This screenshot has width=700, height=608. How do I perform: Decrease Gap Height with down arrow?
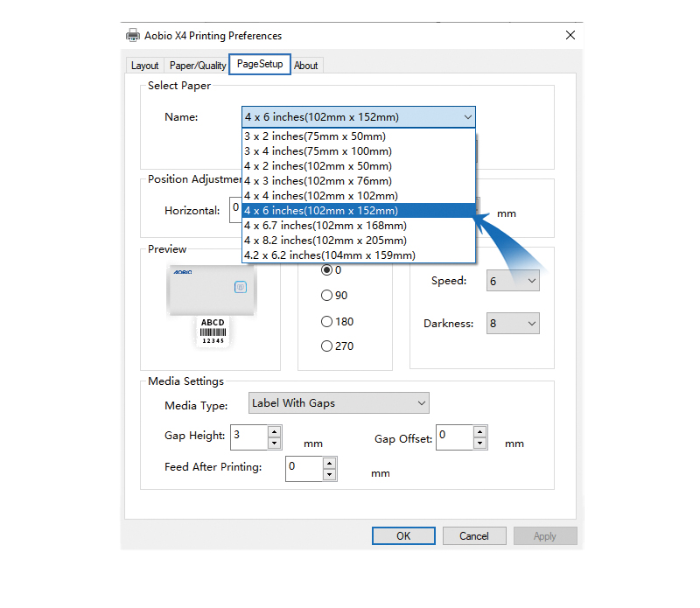coord(274,444)
